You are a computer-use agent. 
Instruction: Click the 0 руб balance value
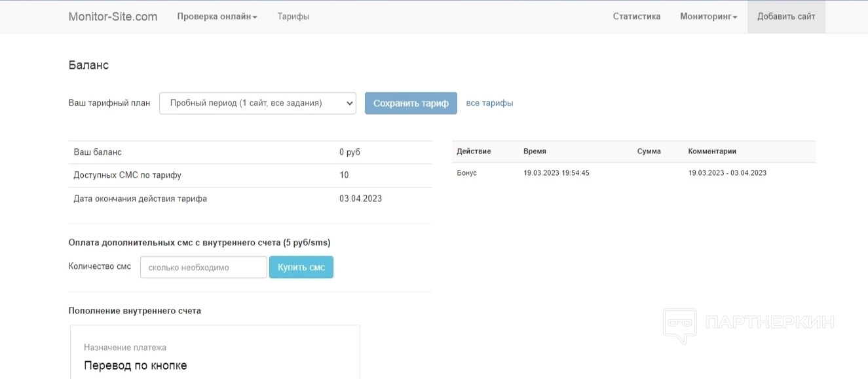tap(350, 152)
